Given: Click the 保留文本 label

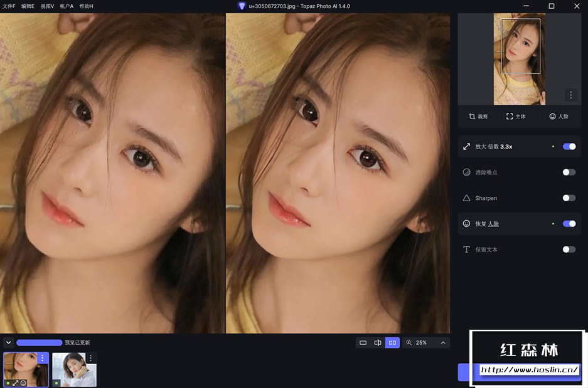Looking at the screenshot, I should pos(486,249).
